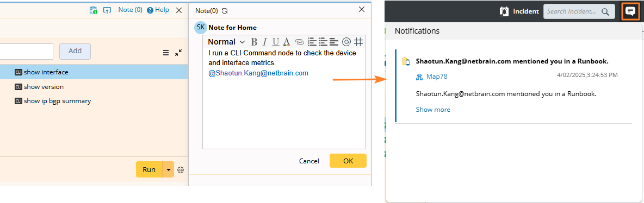Confirm the note with OK
This screenshot has width=644, height=203.
coord(348,161)
